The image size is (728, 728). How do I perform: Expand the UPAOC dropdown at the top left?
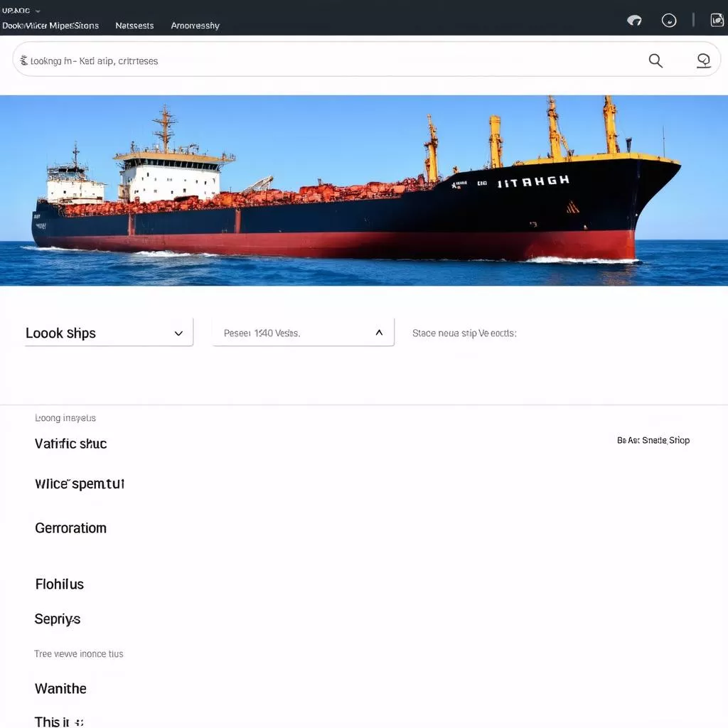click(20, 11)
